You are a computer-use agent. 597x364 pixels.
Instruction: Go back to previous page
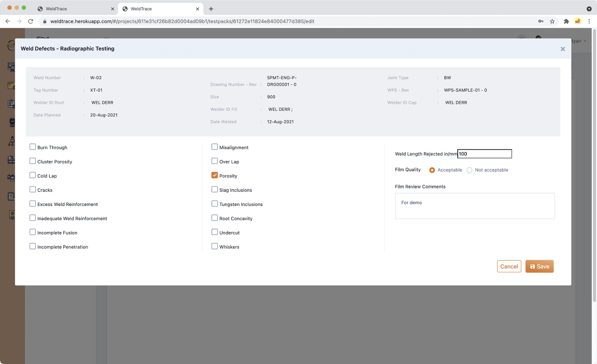click(x=8, y=21)
